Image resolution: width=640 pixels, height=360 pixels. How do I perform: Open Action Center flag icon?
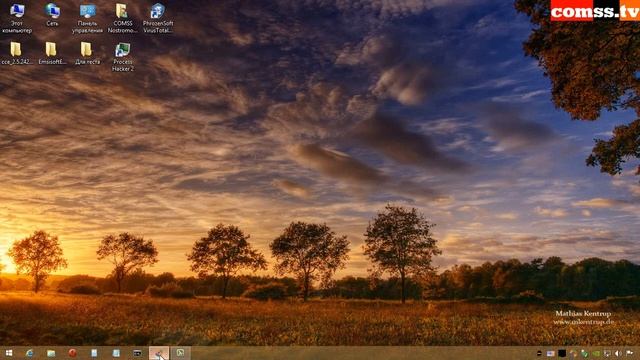(x=630, y=353)
